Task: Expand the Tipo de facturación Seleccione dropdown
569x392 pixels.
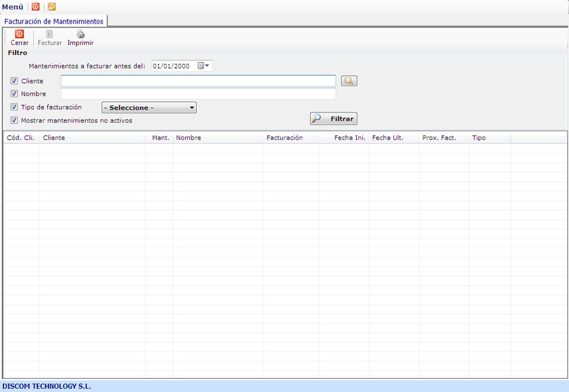Action: pyautogui.click(x=149, y=108)
